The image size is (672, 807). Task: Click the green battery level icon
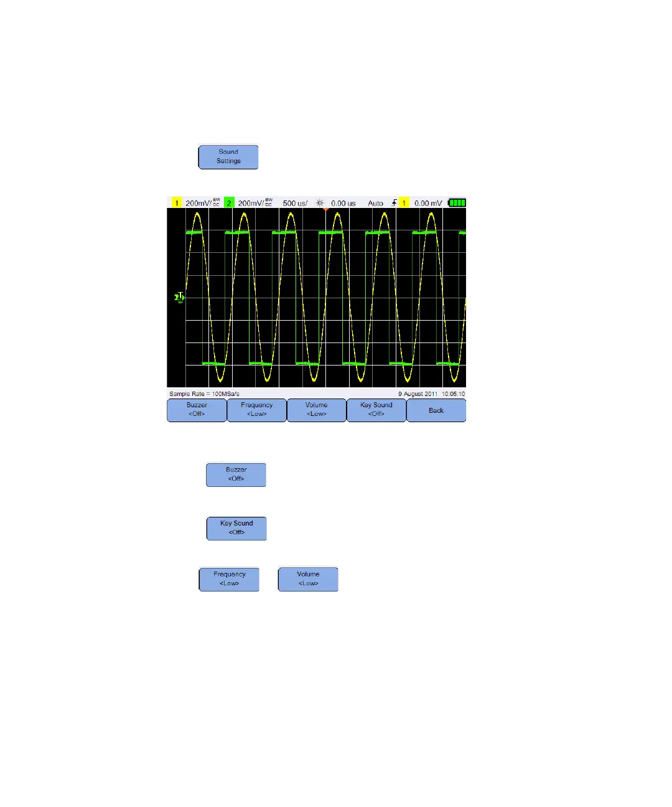[x=457, y=203]
